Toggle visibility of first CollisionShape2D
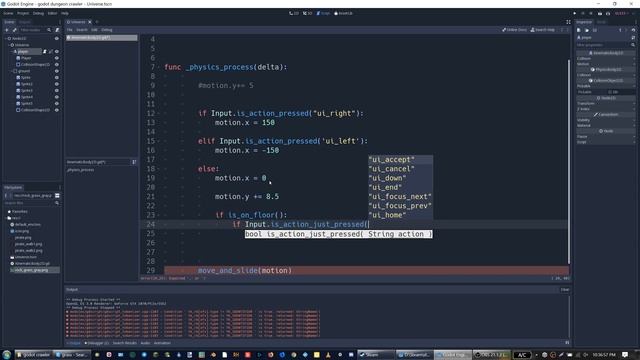Screen dimensions: 640x360 point(57,64)
